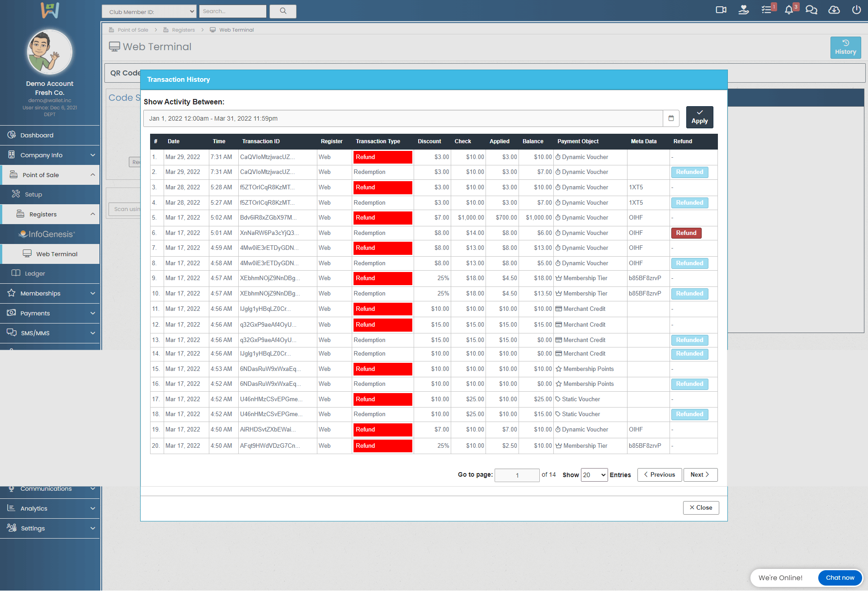Click the magnifier search button
Image resolution: width=868 pixels, height=591 pixels.
tap(283, 11)
